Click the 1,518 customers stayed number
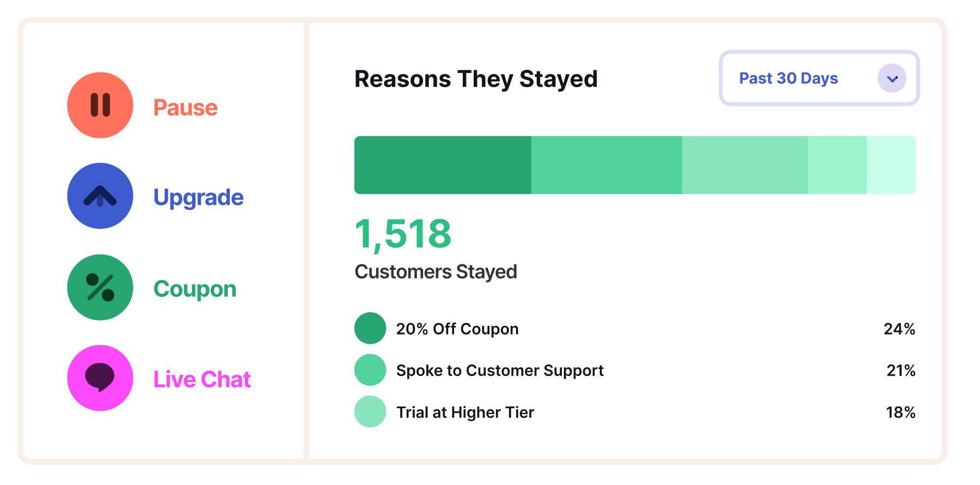The height and width of the screenshot is (485, 980). click(x=403, y=234)
